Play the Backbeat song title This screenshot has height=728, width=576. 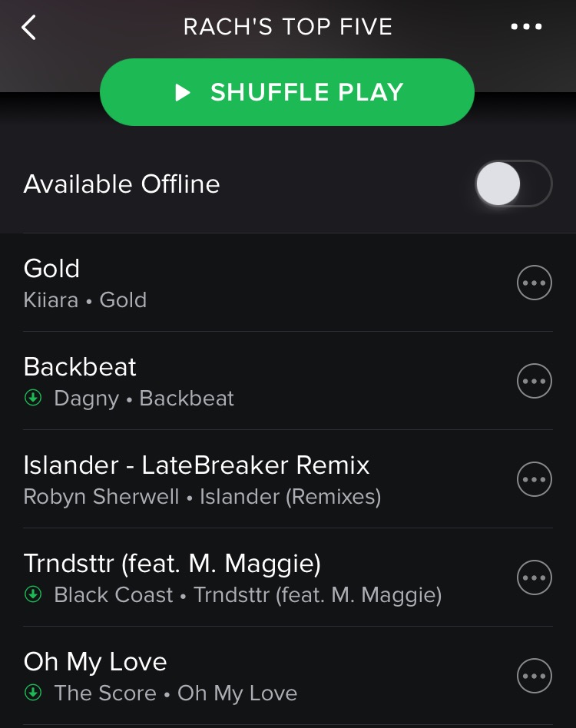[80, 367]
